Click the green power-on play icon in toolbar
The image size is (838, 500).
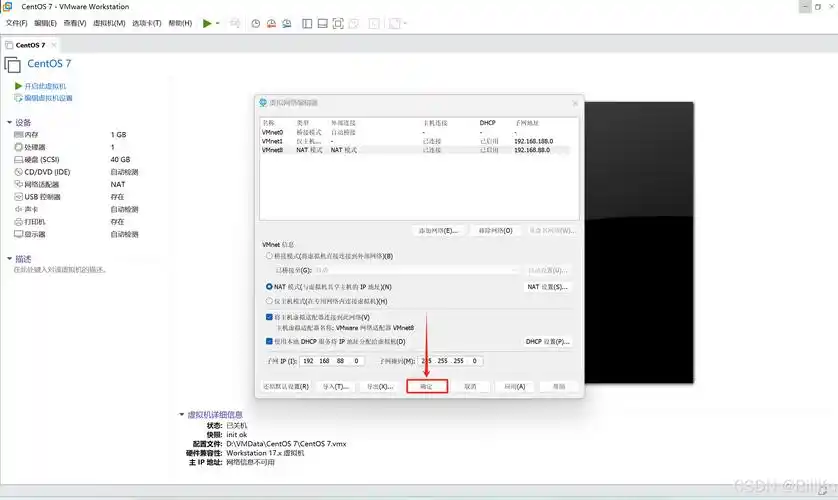coord(206,23)
